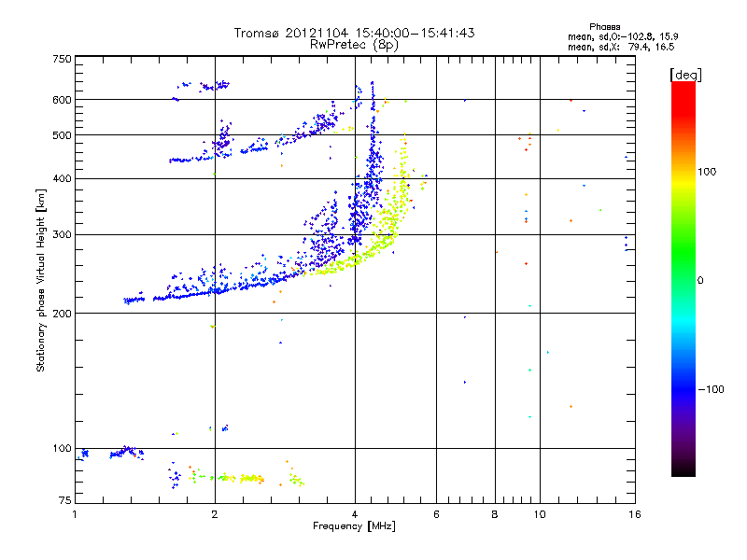Click the '-100' colorbar tick label
The image size is (747, 560).
coord(711,389)
